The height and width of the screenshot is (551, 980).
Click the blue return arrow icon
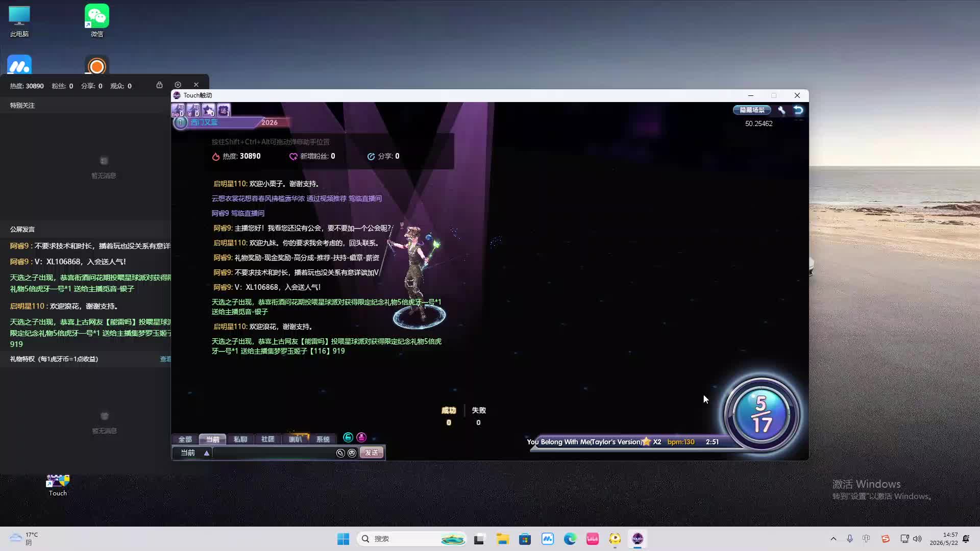[798, 110]
